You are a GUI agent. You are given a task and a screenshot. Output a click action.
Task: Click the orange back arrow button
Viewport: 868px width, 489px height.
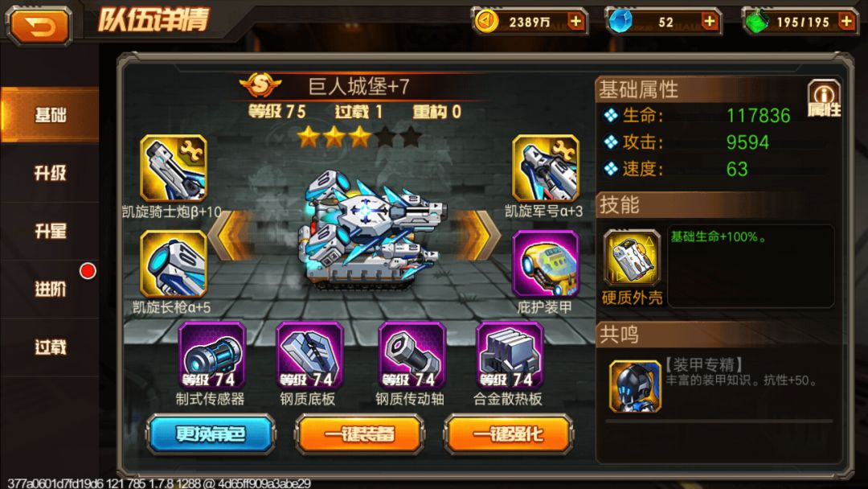(x=39, y=26)
